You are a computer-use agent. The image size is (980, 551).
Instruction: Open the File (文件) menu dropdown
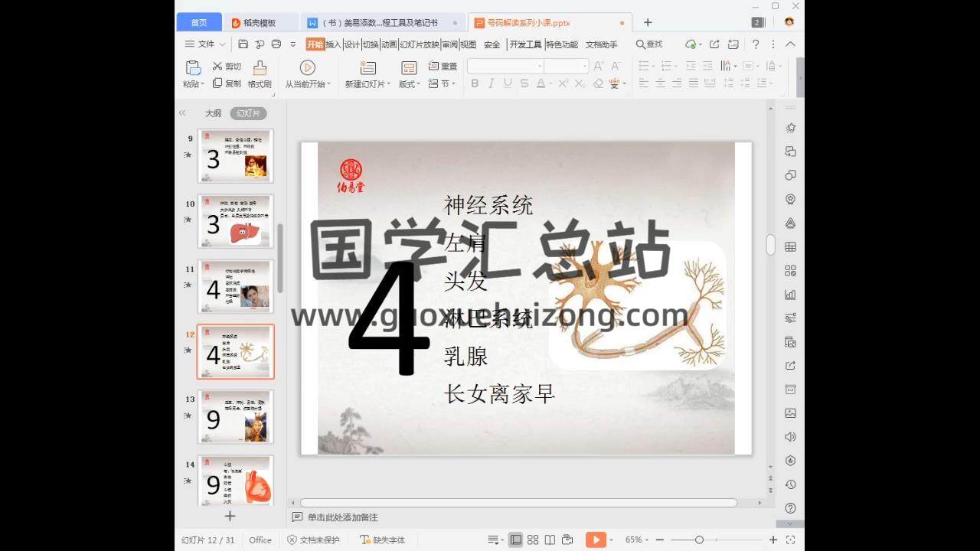(205, 44)
